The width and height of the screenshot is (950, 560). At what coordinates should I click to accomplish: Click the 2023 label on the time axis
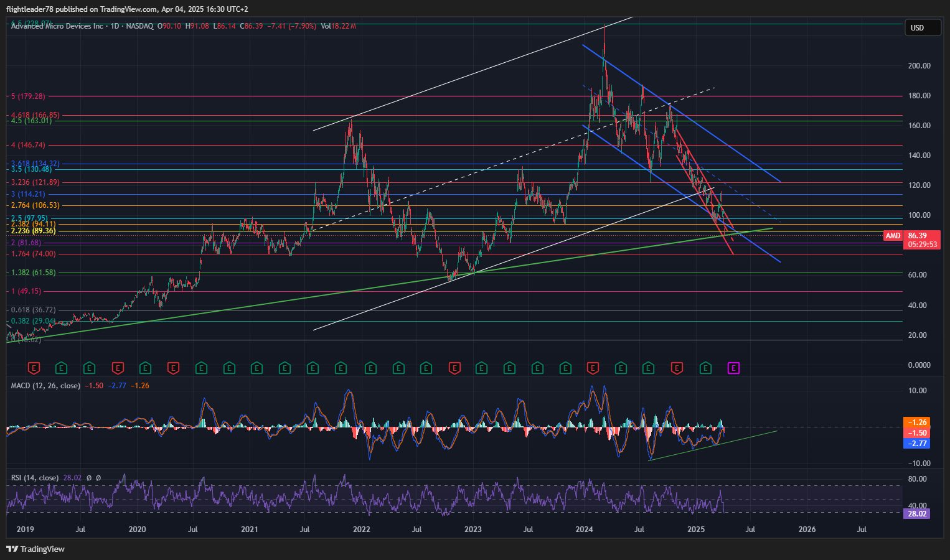[473, 530]
